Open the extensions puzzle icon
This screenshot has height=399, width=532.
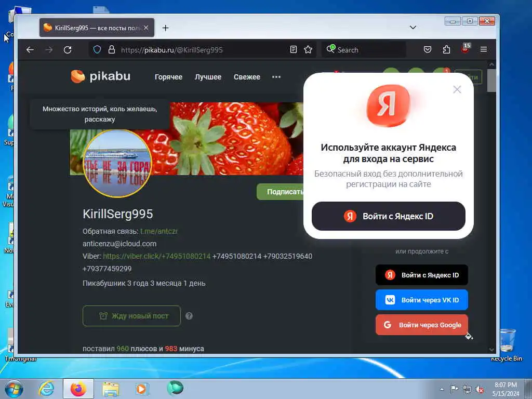pos(446,49)
